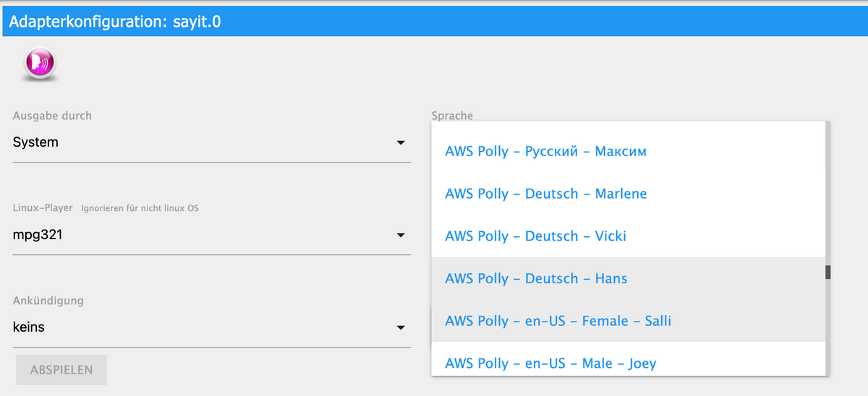Click the language list scrollbar thumb
This screenshot has height=396, width=868.
828,272
